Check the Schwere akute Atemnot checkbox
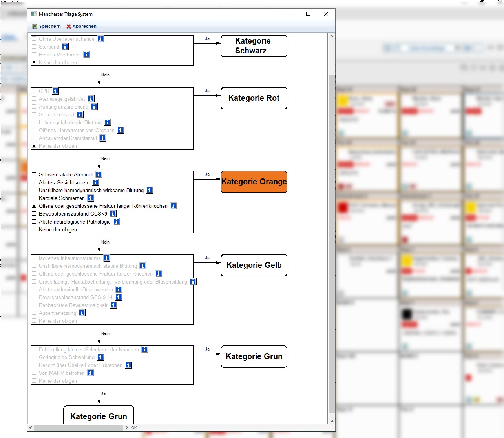504x438 pixels. pos(34,174)
